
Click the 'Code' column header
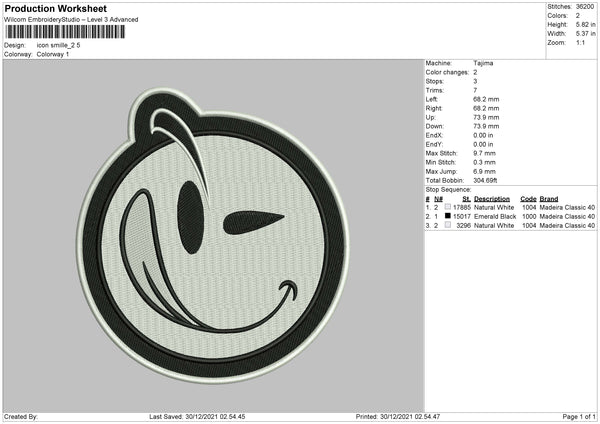pos(528,199)
